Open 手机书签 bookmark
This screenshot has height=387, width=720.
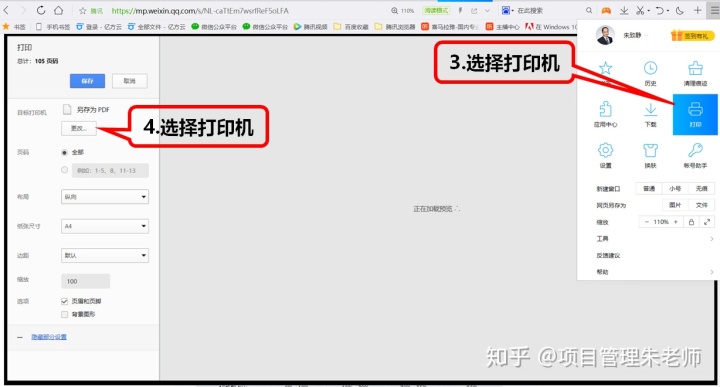point(53,27)
